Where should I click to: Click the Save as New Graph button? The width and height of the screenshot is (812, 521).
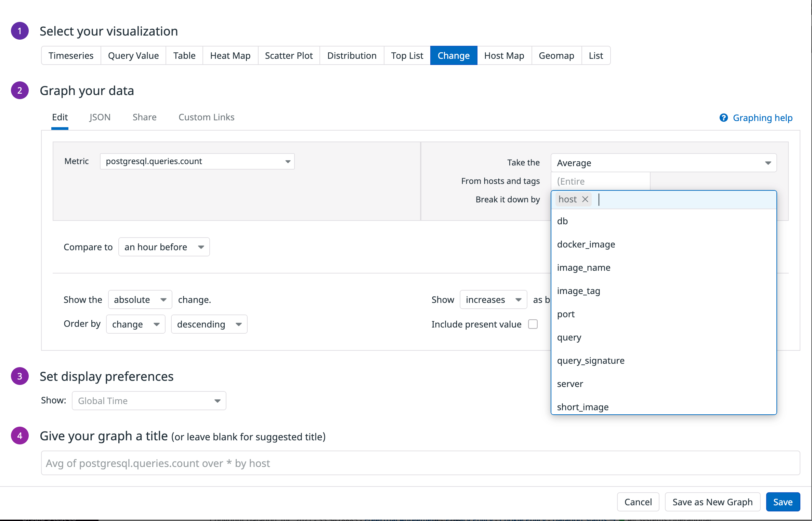(712, 502)
